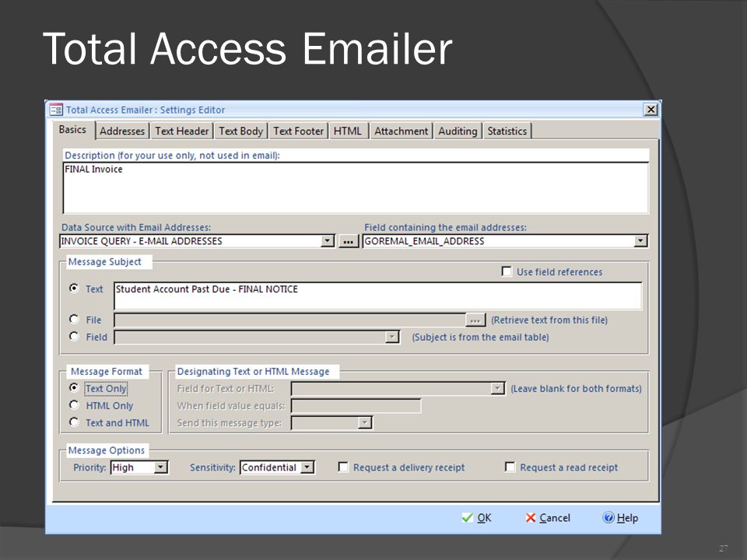Screen dimensions: 747x560
Task: Click the subject File path field
Action: pos(290,320)
